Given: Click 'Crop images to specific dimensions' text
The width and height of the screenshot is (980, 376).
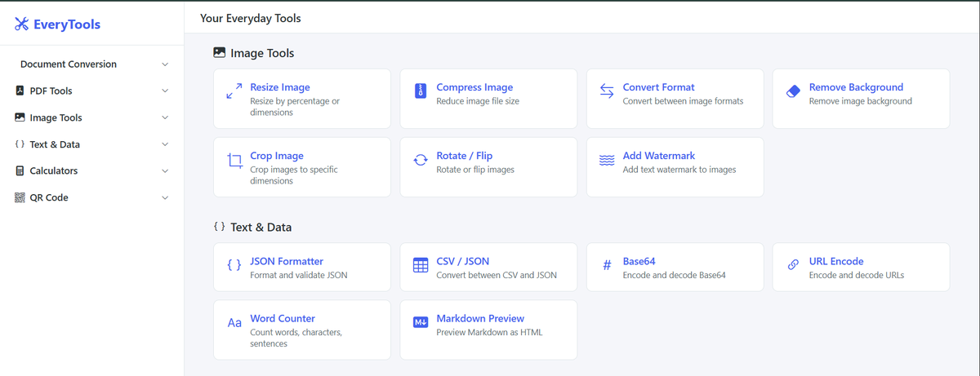Looking at the screenshot, I should tap(294, 175).
